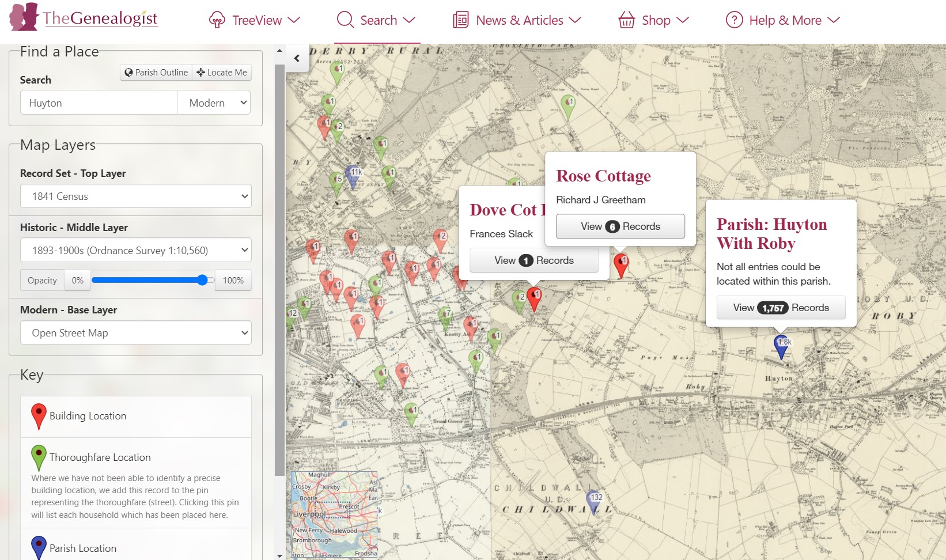Viewport: 946px width, 560px height.
Task: Select the TreeView tree icon
Action: tap(216, 19)
